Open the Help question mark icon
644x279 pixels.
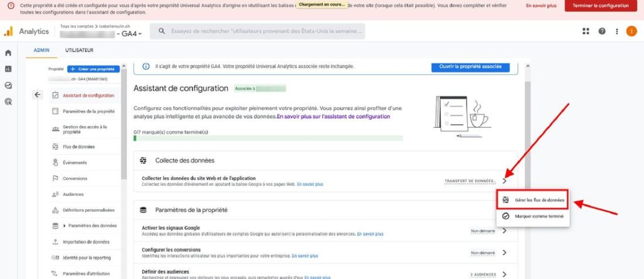(x=602, y=31)
